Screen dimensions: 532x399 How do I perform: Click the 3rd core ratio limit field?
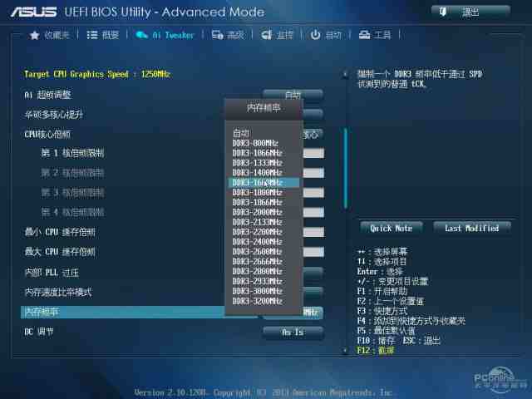coord(313,193)
